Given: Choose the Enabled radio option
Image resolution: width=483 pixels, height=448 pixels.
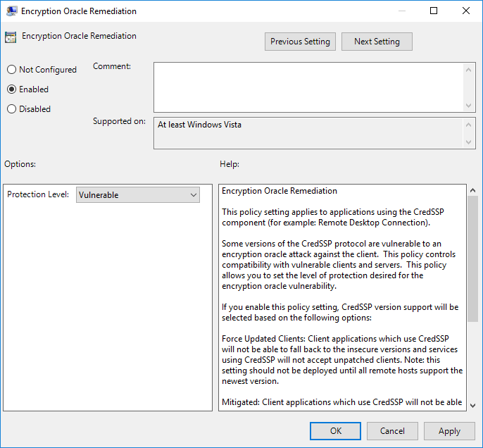Looking at the screenshot, I should [11, 89].
